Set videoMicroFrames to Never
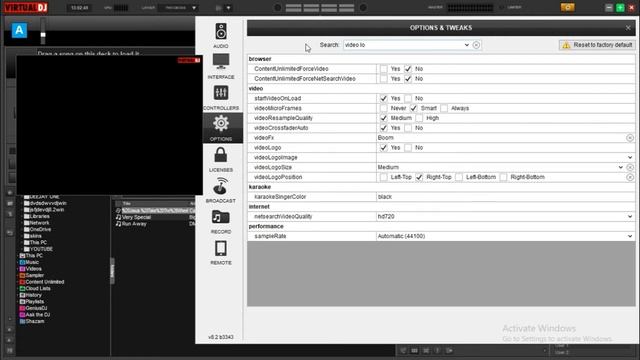Viewport: 640px width, 360px height. pos(383,108)
